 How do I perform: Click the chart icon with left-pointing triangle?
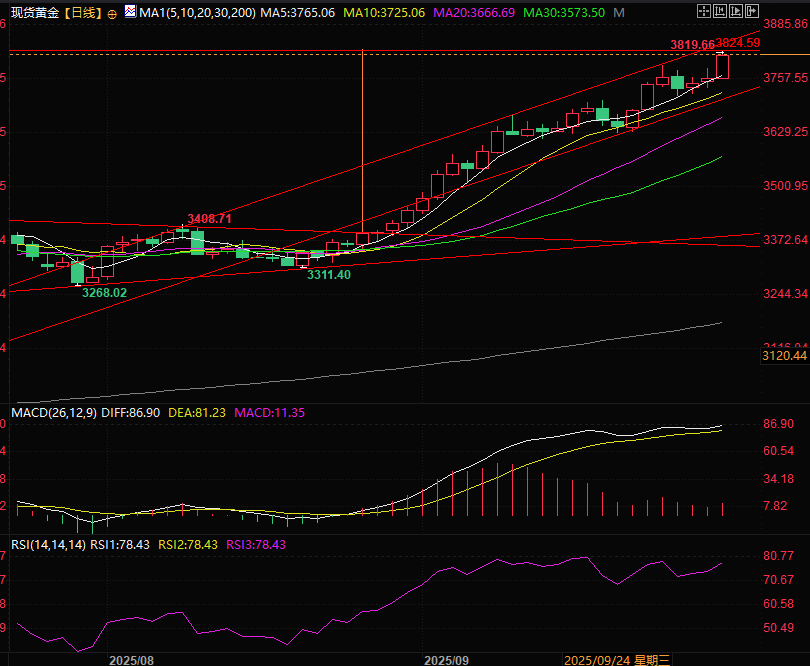pos(720,11)
